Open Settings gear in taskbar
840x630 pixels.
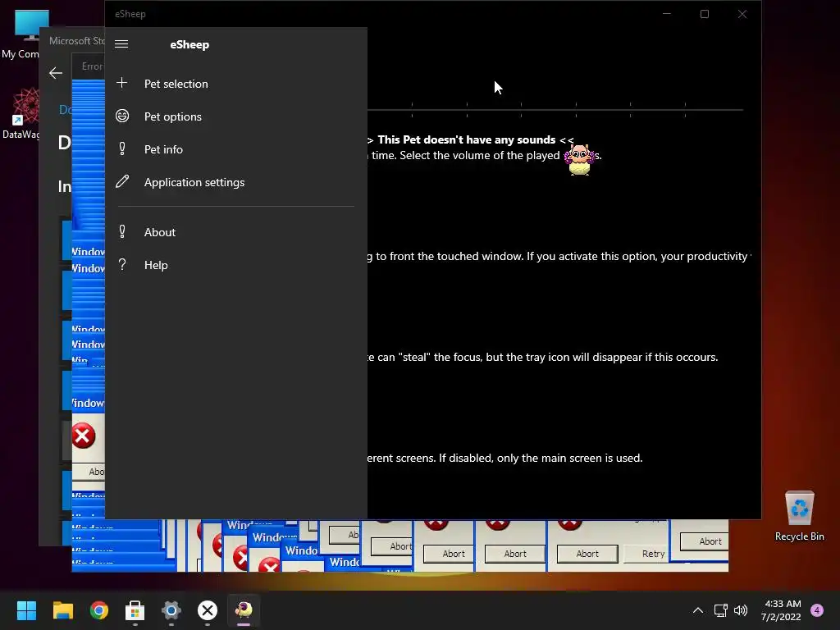(171, 610)
